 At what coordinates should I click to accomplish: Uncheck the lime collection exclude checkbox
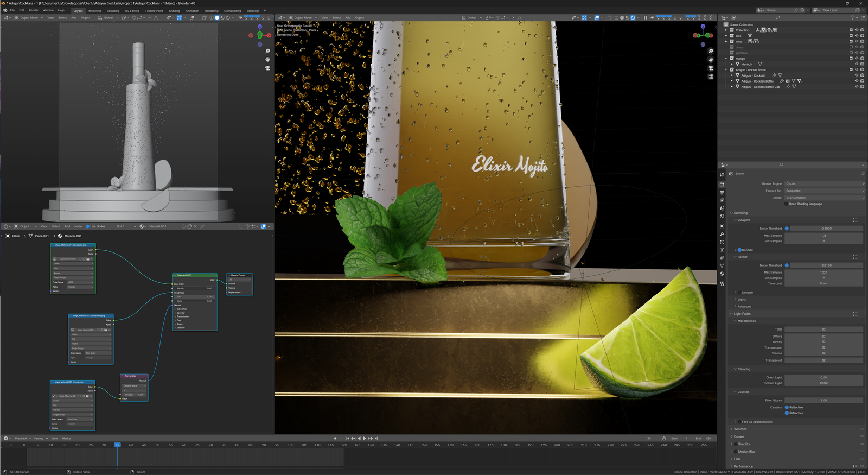coord(851,36)
